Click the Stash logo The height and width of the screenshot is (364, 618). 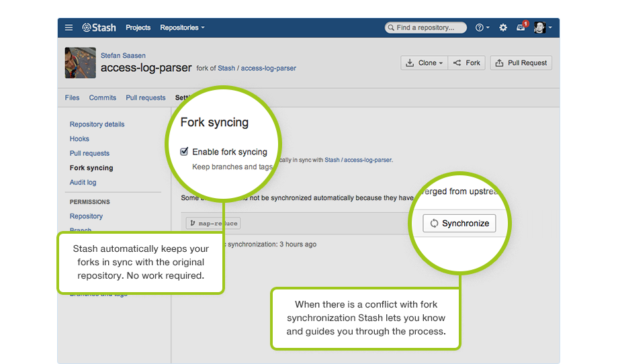pos(99,28)
